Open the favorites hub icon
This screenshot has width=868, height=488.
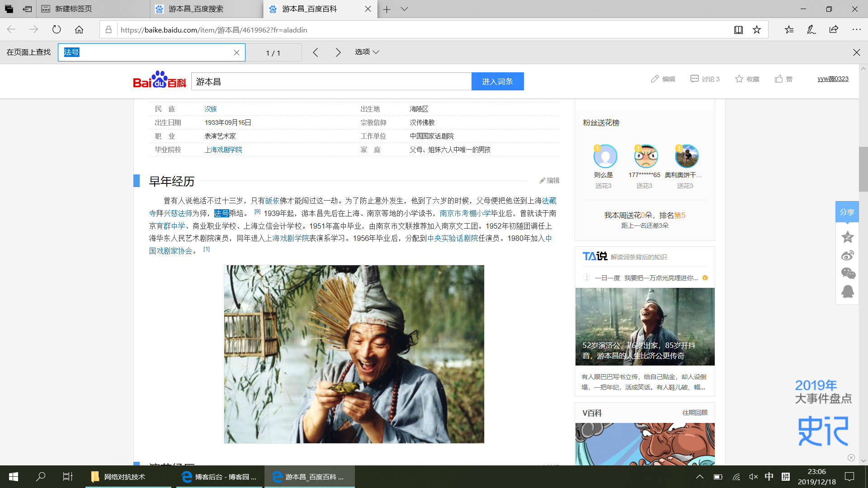(789, 30)
